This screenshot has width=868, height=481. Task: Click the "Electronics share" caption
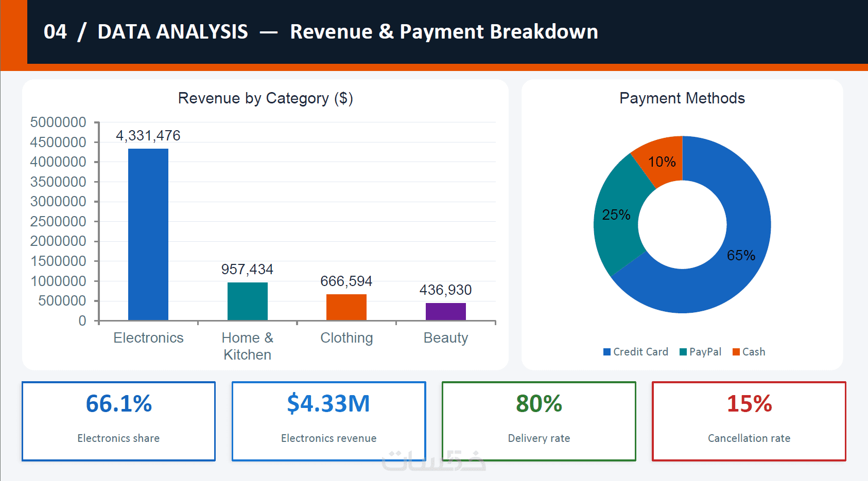[118, 438]
